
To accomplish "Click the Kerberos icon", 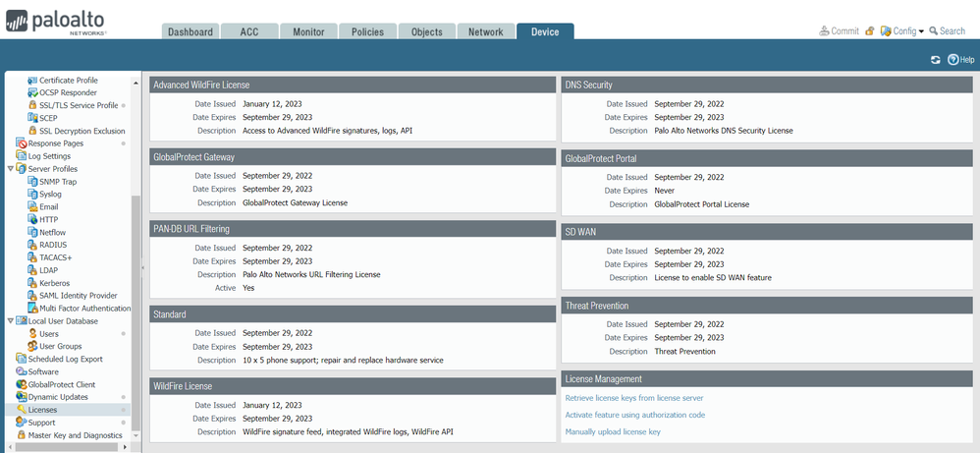I will pyautogui.click(x=33, y=283).
